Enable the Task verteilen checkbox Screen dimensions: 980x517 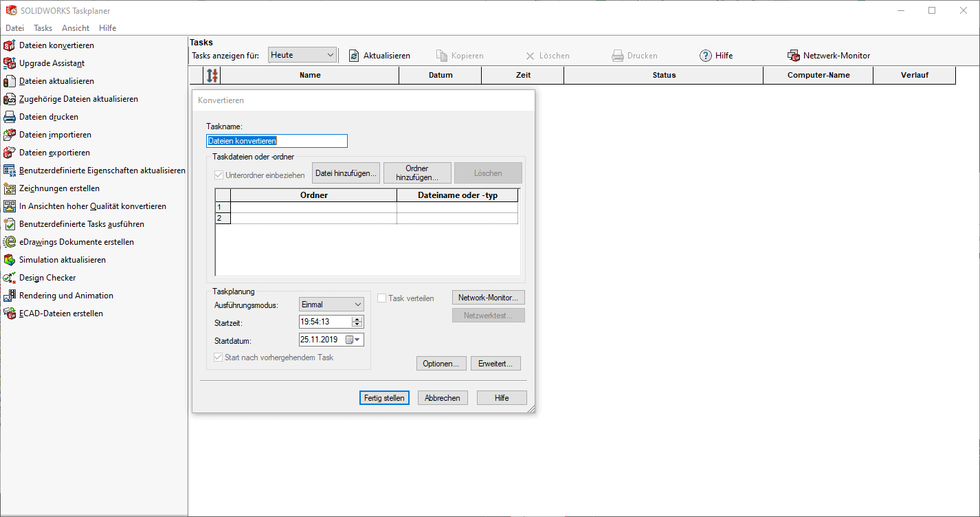(x=382, y=298)
